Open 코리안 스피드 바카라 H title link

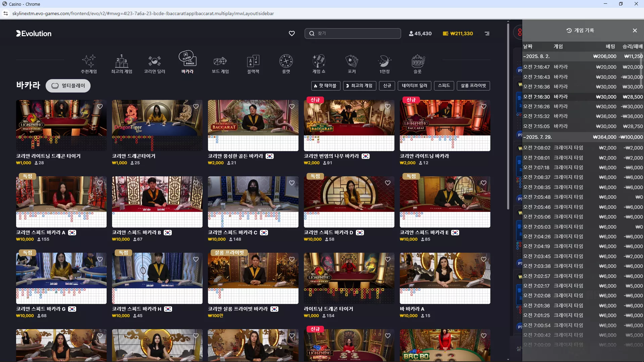click(137, 309)
